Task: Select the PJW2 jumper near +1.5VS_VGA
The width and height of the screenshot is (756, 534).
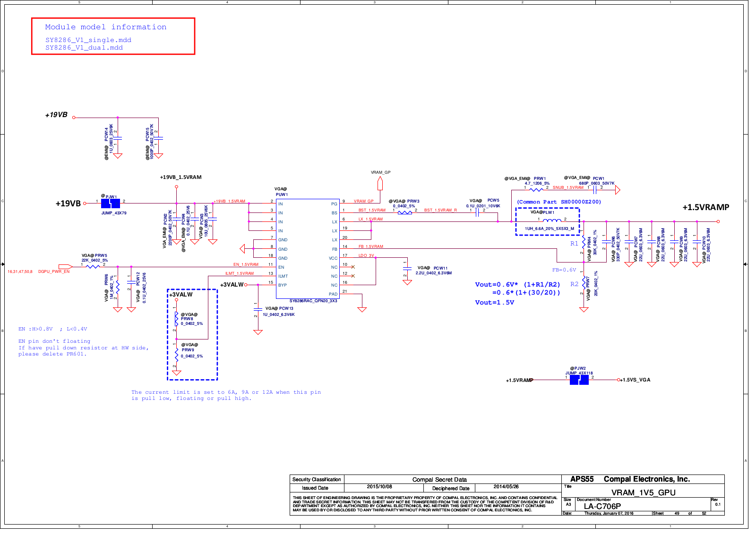Action: point(579,380)
